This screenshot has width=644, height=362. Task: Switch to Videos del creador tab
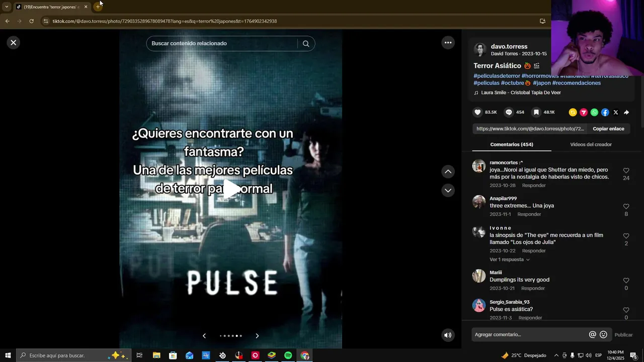591,144
